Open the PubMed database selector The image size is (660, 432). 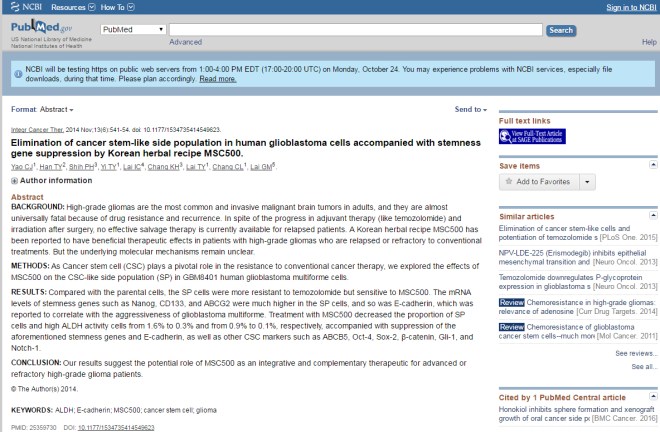click(133, 29)
